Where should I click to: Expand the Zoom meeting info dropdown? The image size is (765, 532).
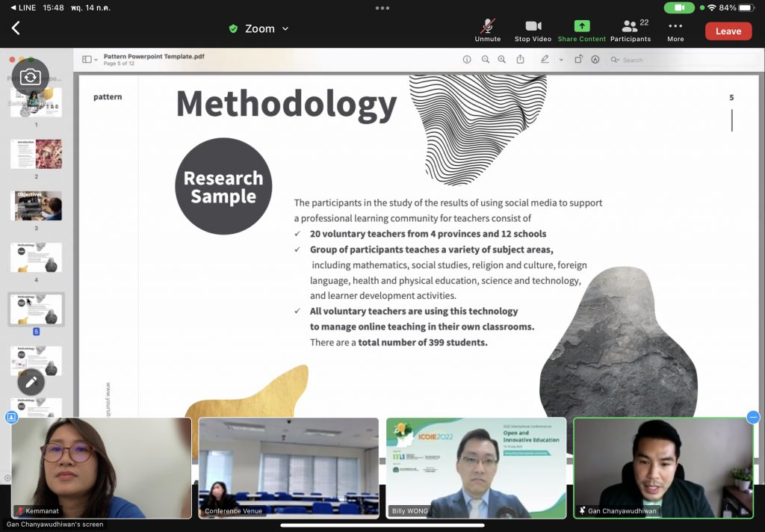[259, 28]
